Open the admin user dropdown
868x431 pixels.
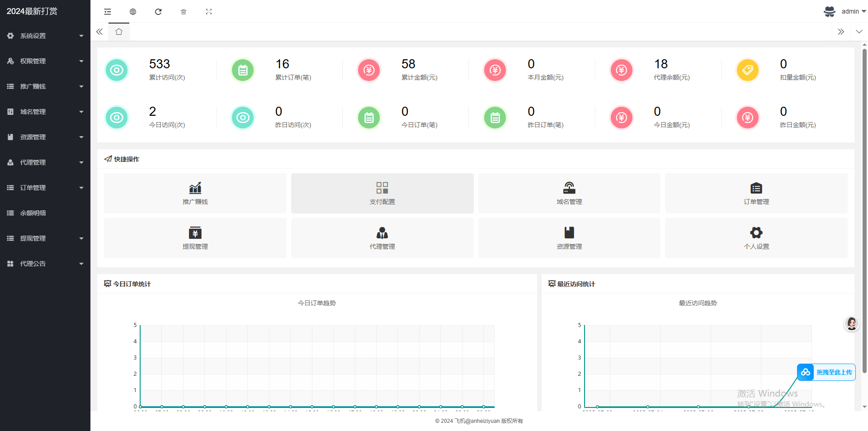pos(844,12)
